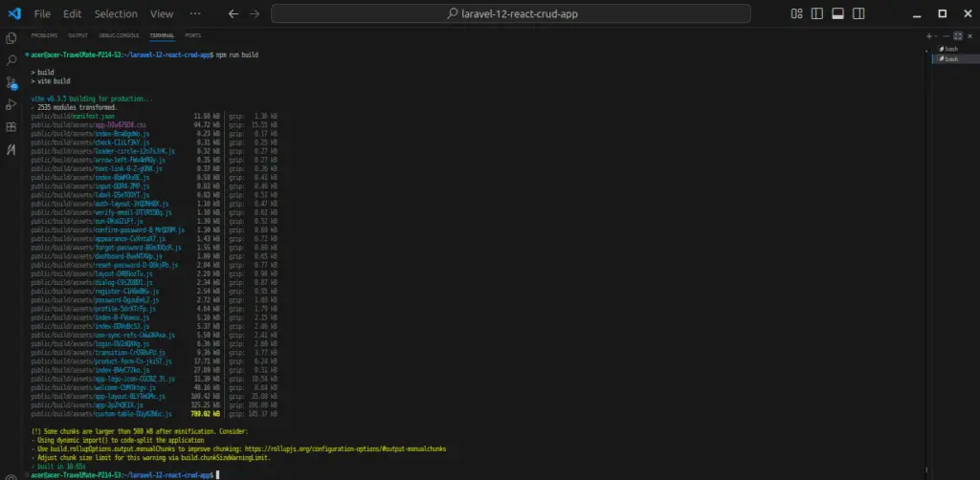Open the Customize Layout button
This screenshot has width=980, height=480.
pos(796,13)
